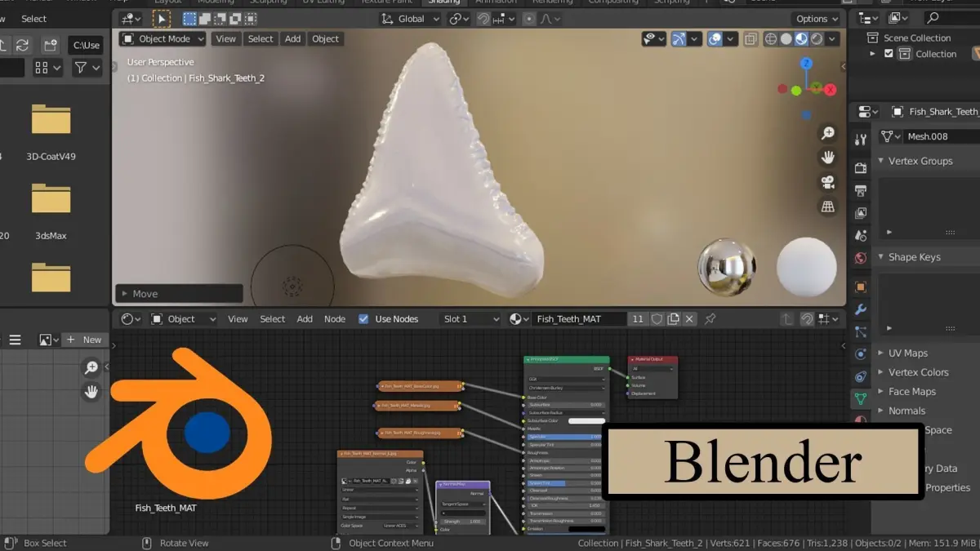This screenshot has height=551, width=980.
Task: Switch viewport shading to Material Preview
Action: pyautogui.click(x=801, y=38)
